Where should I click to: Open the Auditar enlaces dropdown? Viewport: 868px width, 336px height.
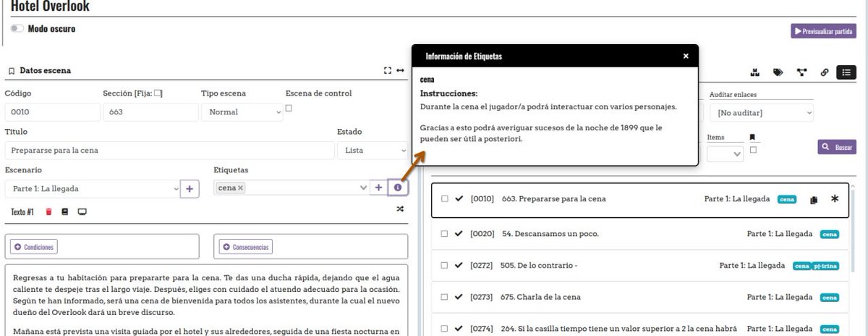click(762, 113)
